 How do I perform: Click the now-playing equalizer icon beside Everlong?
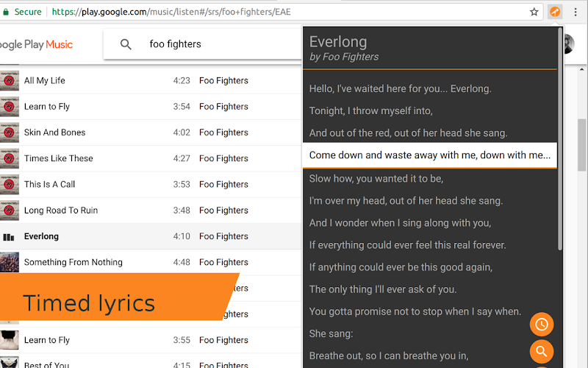click(x=9, y=237)
